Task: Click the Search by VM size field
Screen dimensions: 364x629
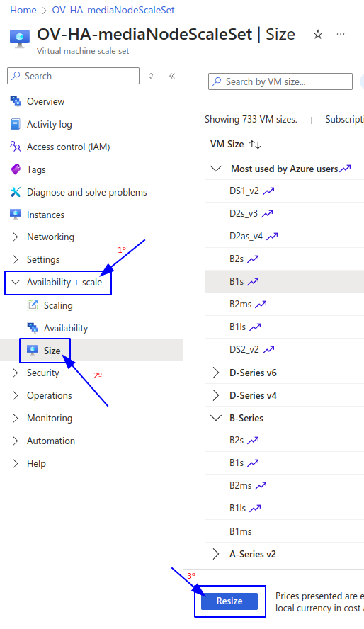Action: tap(280, 82)
